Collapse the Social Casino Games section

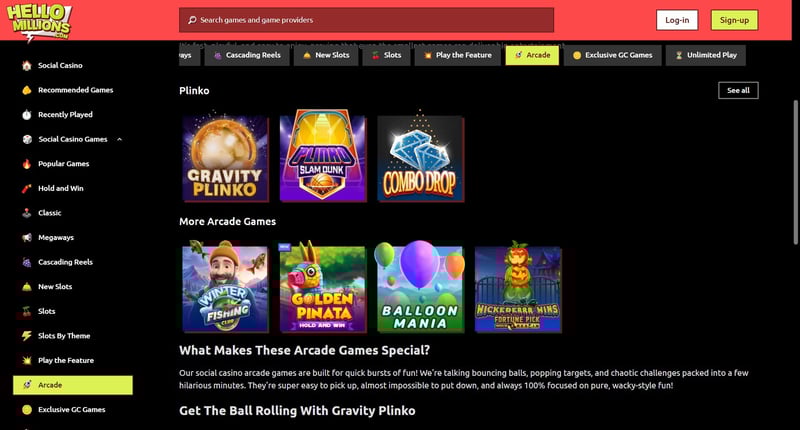click(119, 139)
